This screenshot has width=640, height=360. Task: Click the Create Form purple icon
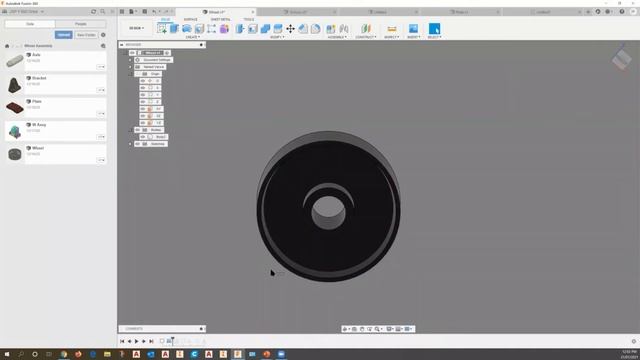pos(224,28)
